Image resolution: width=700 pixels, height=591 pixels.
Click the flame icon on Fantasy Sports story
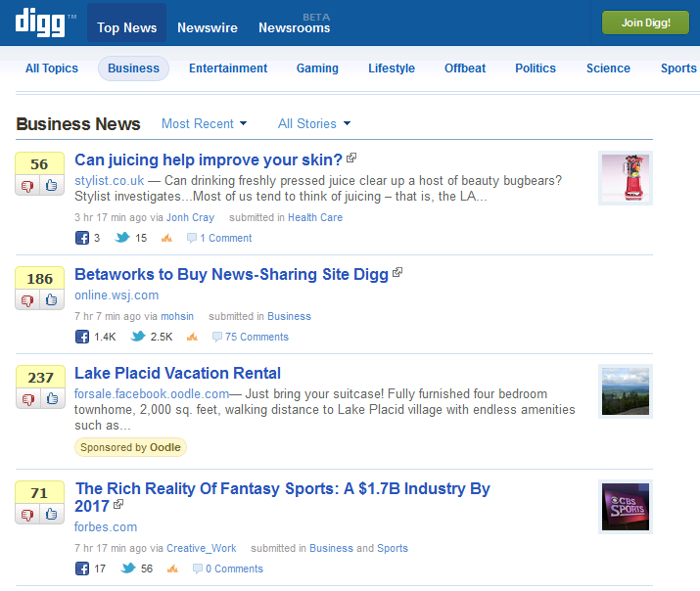pyautogui.click(x=172, y=568)
